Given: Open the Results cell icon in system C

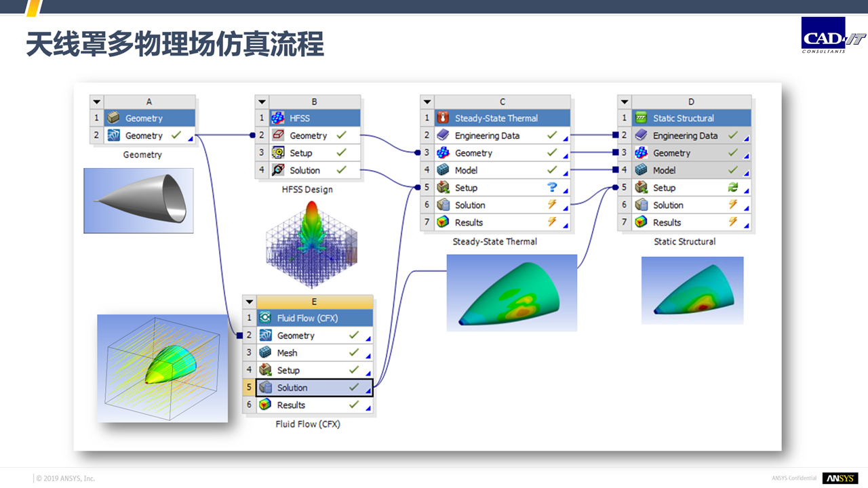Looking at the screenshot, I should [443, 222].
